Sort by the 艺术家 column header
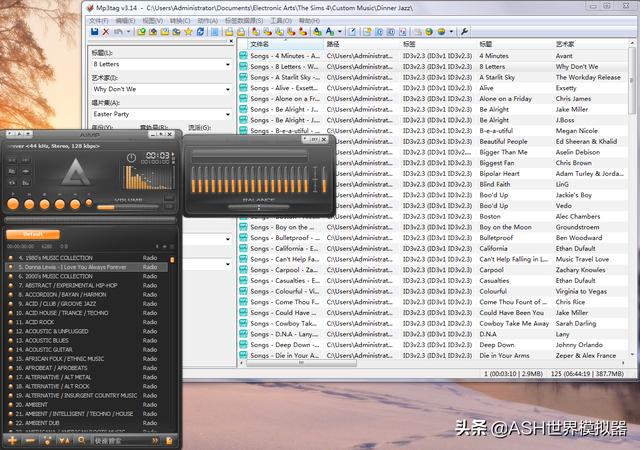Viewport: 640px width, 450px height. (590, 44)
